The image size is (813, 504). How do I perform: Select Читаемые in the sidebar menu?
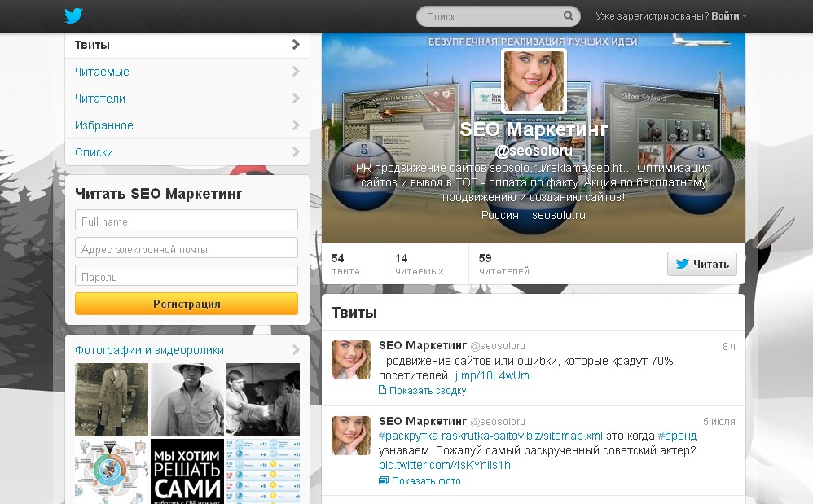187,72
